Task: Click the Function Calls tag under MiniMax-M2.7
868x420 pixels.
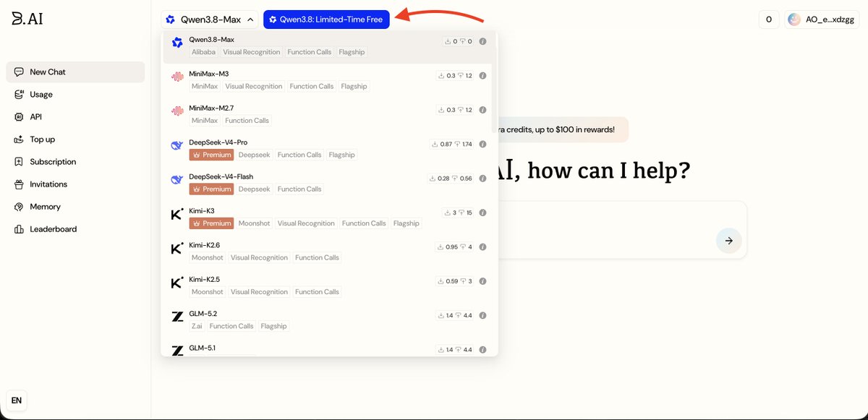Action: tap(247, 121)
